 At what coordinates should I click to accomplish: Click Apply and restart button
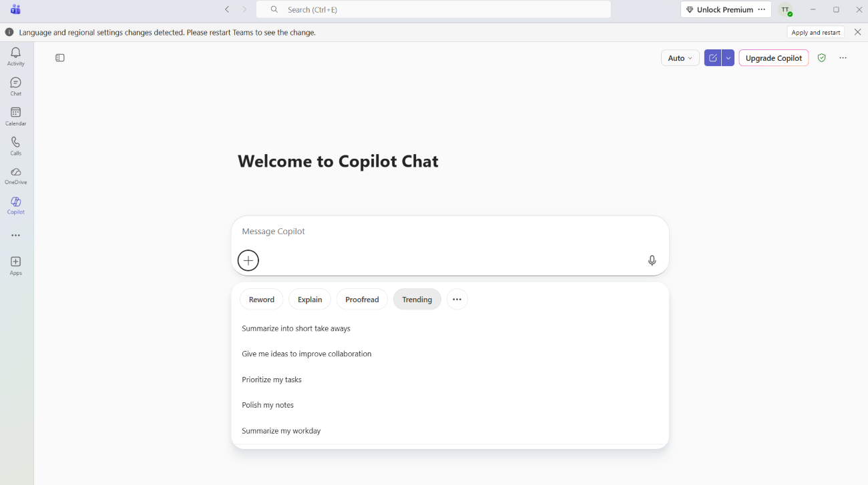tap(816, 32)
